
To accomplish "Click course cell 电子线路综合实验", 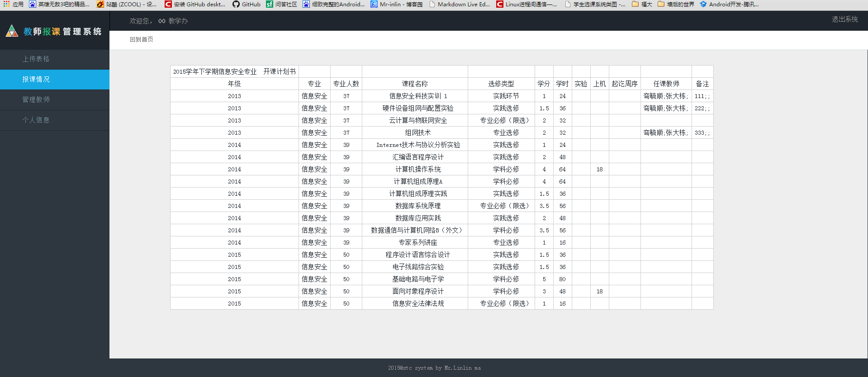I will [x=415, y=267].
